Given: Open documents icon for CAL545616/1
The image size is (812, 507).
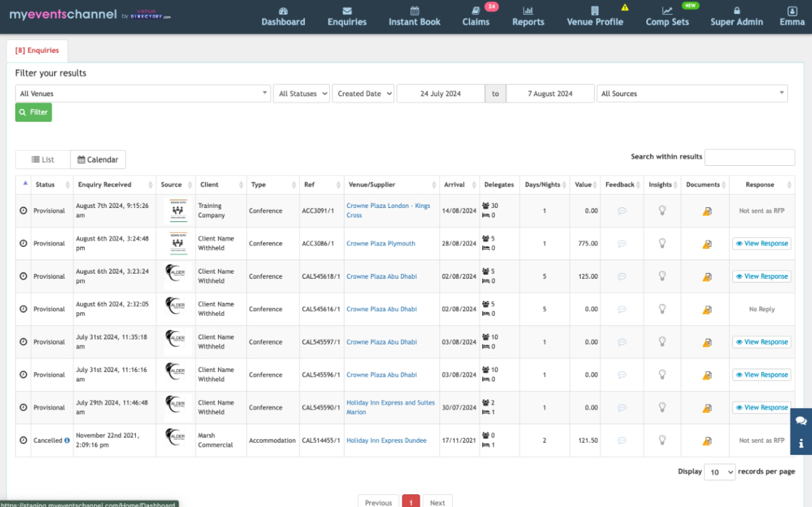Looking at the screenshot, I should pyautogui.click(x=707, y=310).
